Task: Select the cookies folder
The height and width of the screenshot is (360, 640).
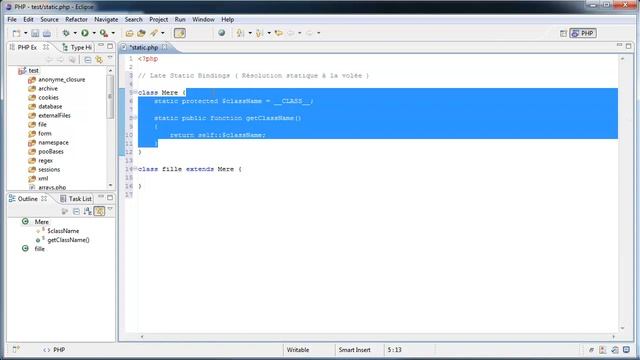Action: (x=44, y=98)
